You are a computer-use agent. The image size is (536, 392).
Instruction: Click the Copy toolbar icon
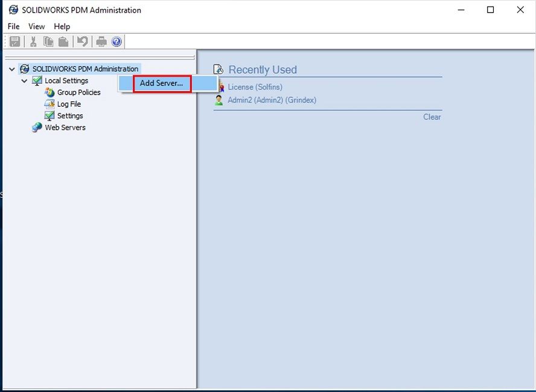coord(48,42)
